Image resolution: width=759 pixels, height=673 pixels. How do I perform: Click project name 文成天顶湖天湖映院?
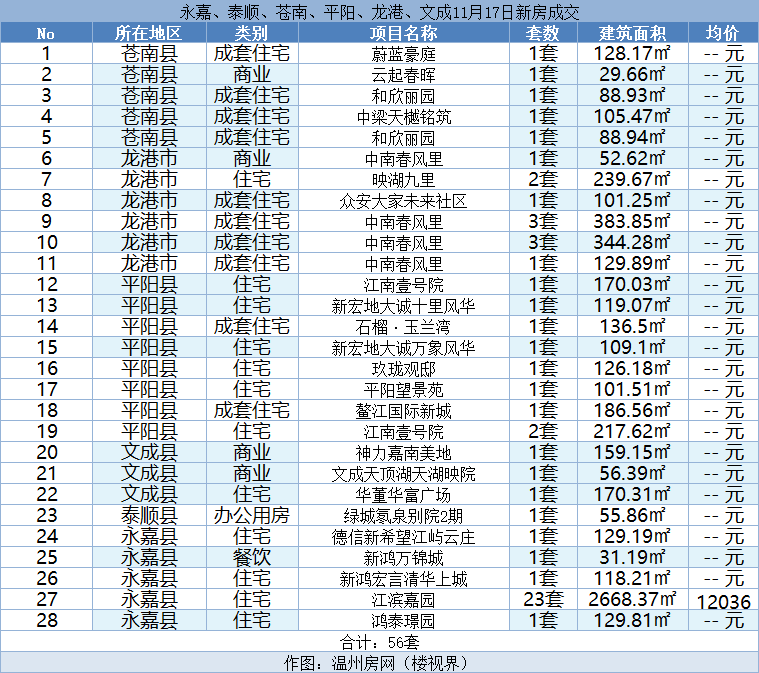coord(403,474)
